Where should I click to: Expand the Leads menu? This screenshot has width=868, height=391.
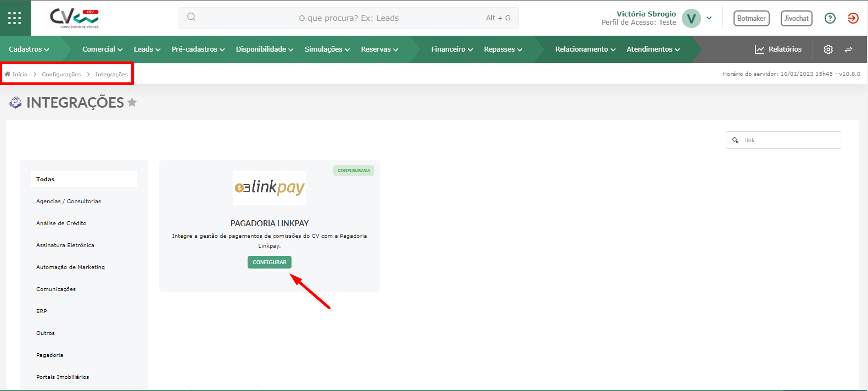click(147, 49)
